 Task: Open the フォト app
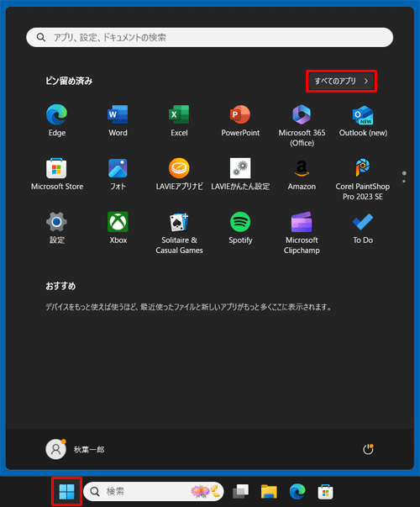click(118, 174)
